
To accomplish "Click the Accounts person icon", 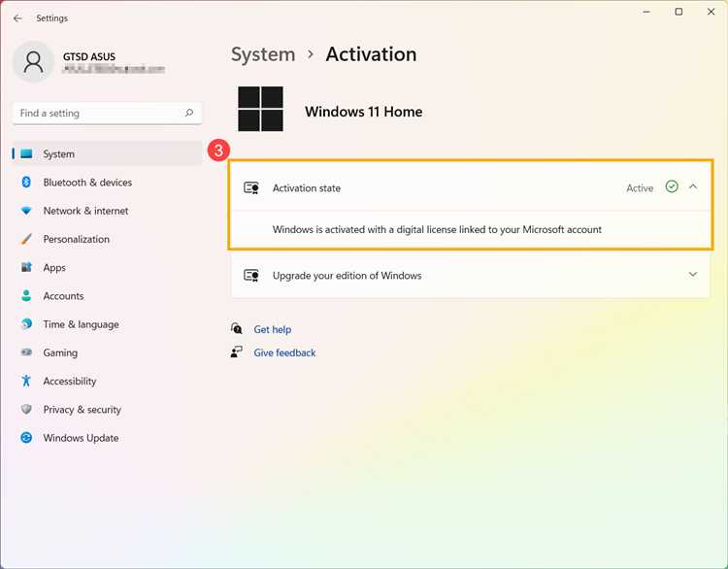I will (x=26, y=296).
